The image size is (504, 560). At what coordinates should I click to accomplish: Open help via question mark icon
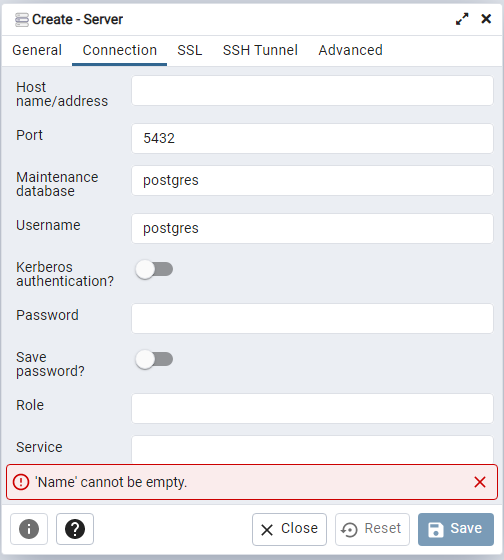click(x=75, y=529)
